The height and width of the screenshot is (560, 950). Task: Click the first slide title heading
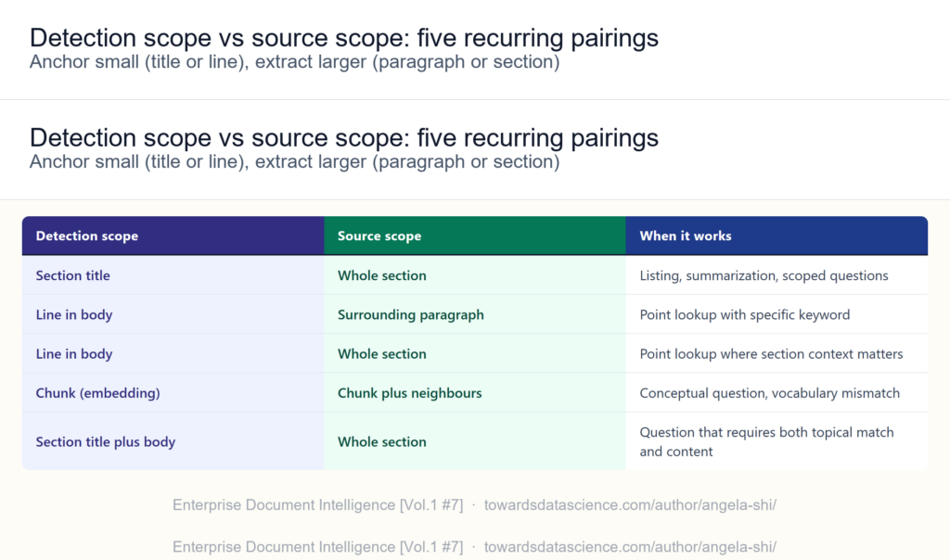click(343, 37)
